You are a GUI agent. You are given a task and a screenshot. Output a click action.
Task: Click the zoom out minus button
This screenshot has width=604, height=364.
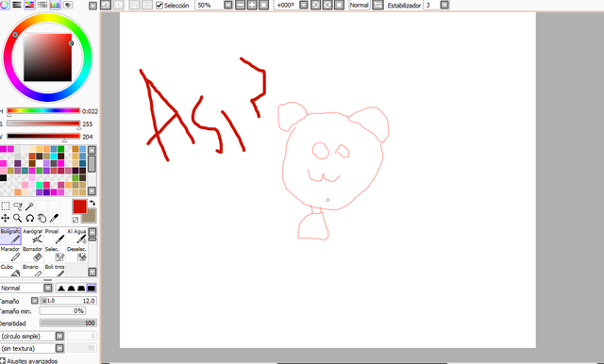tap(240, 5)
